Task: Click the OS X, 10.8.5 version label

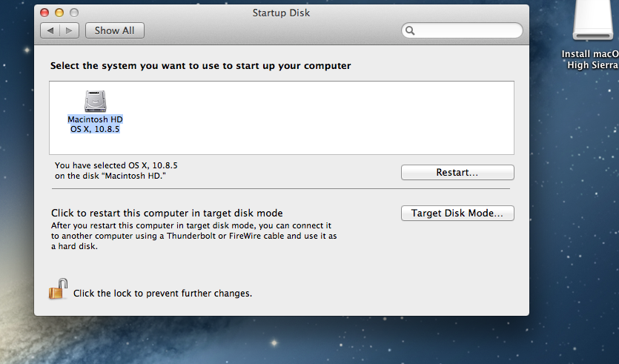Action: pos(95,129)
